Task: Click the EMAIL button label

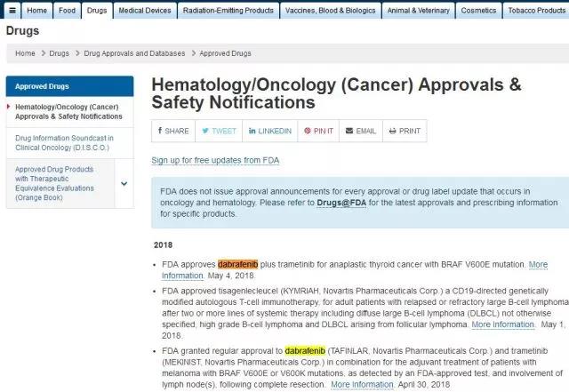Action: pos(365,131)
